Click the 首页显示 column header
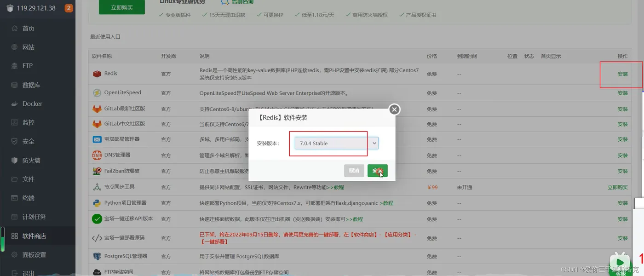The image size is (644, 276). click(x=551, y=56)
